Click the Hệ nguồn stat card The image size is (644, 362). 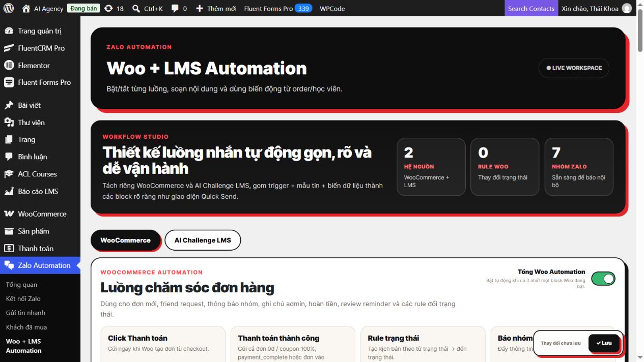tap(431, 167)
